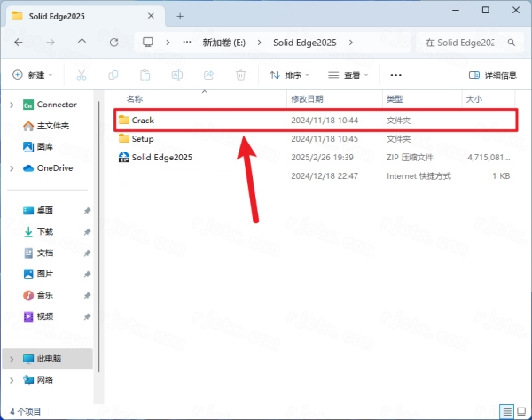Click the pin icon next to 音乐
532x420 pixels.
click(87, 296)
